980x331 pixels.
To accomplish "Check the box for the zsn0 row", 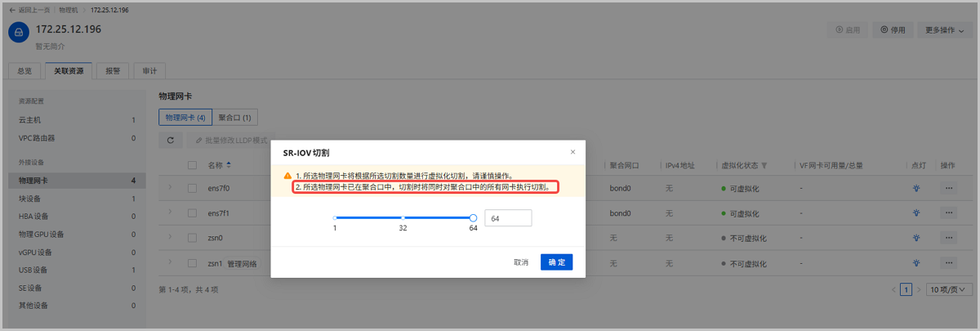I will pos(193,239).
